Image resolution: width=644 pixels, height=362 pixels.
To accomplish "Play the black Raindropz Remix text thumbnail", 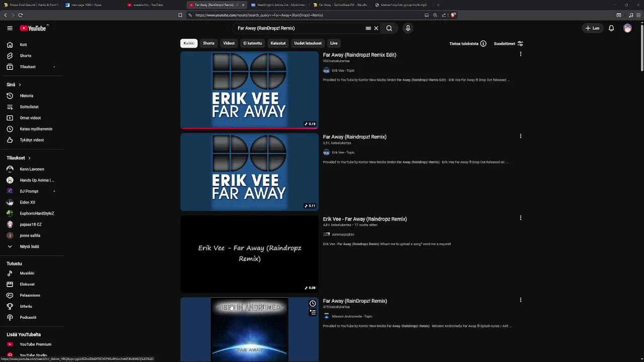I will coord(250,254).
